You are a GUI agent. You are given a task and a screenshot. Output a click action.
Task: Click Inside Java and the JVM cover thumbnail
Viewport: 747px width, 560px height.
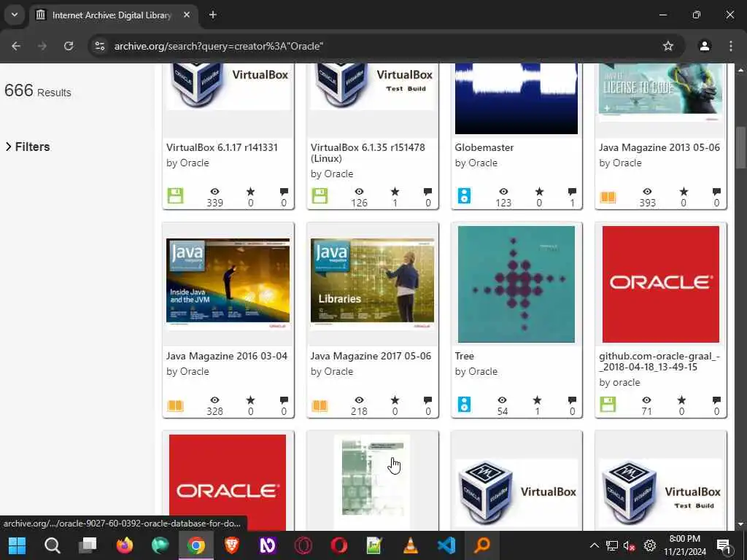point(228,283)
